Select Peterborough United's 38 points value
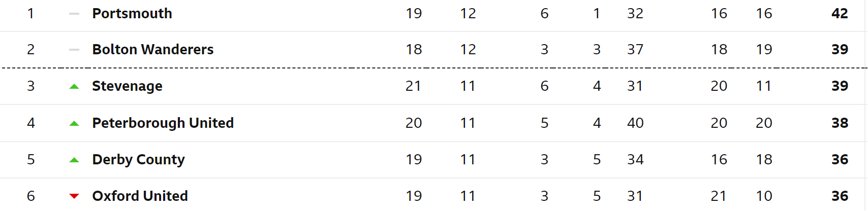This screenshot has height=211, width=868. pyautogui.click(x=840, y=123)
